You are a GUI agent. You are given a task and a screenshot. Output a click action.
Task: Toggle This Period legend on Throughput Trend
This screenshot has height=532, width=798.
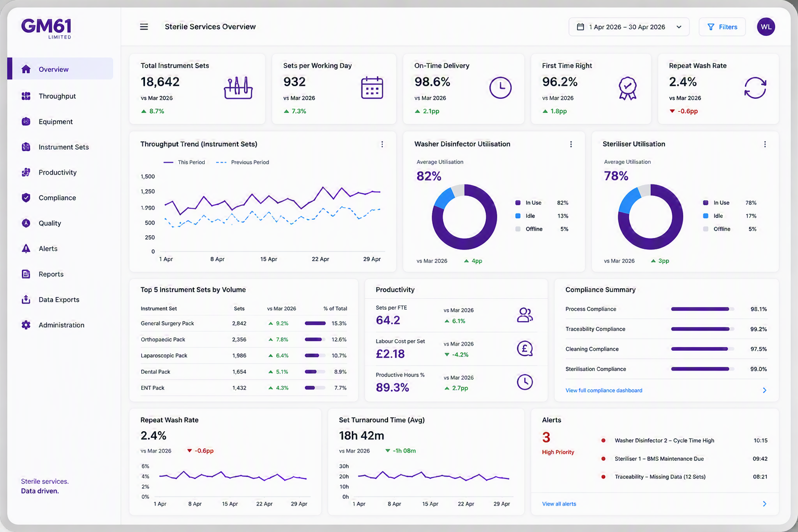tap(184, 162)
